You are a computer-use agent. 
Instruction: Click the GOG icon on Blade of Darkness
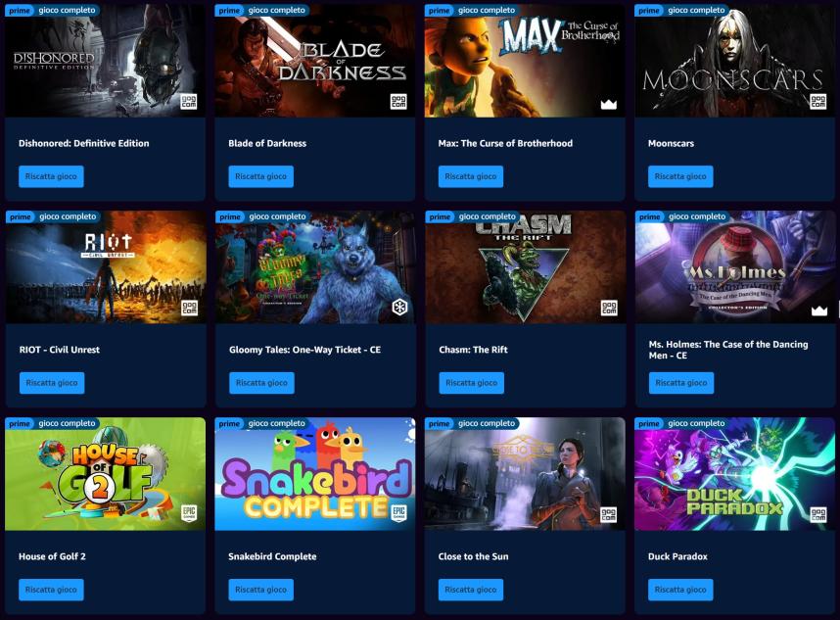click(398, 101)
